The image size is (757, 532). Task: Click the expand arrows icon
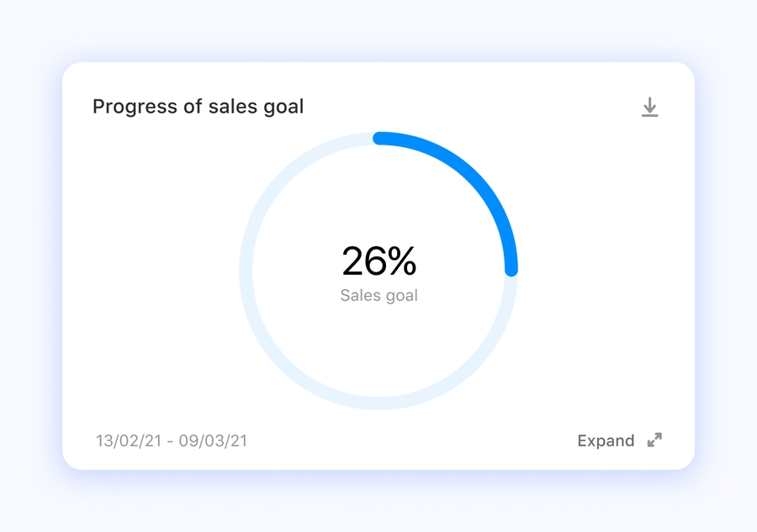coord(654,440)
